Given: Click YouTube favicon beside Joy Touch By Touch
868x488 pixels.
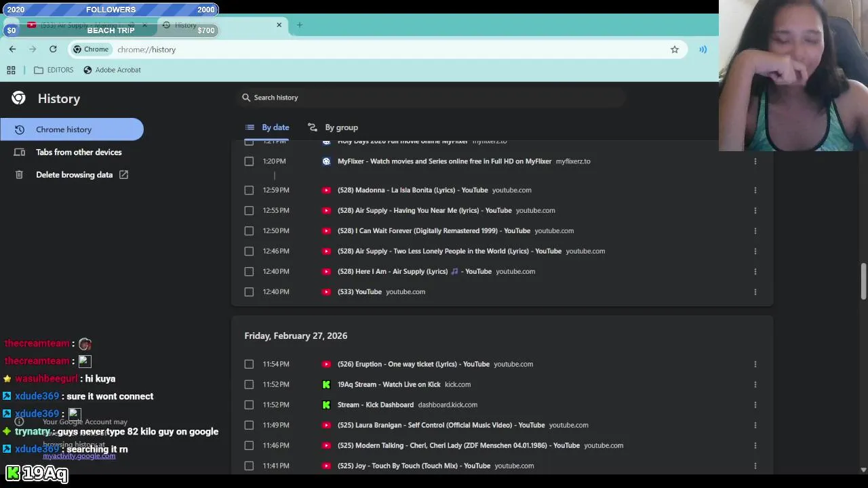Looking at the screenshot, I should [326, 466].
